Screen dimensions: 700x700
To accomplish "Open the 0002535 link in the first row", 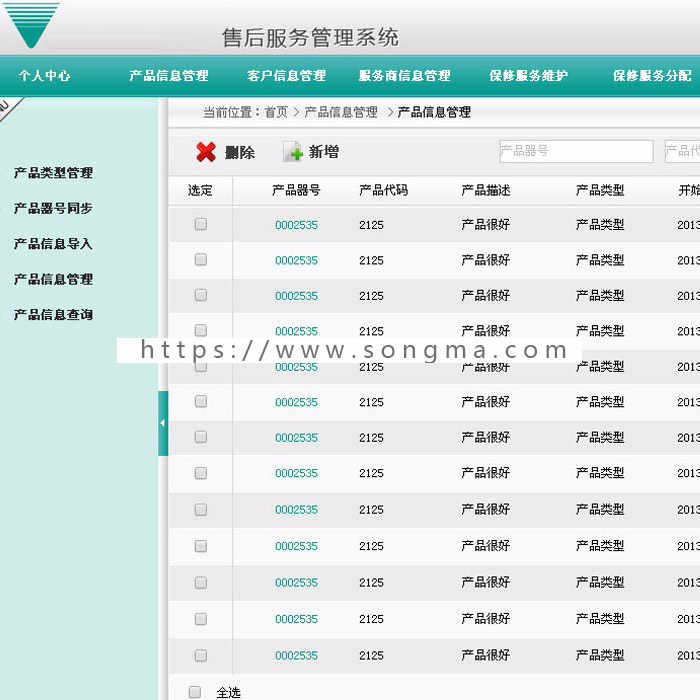I will click(296, 225).
